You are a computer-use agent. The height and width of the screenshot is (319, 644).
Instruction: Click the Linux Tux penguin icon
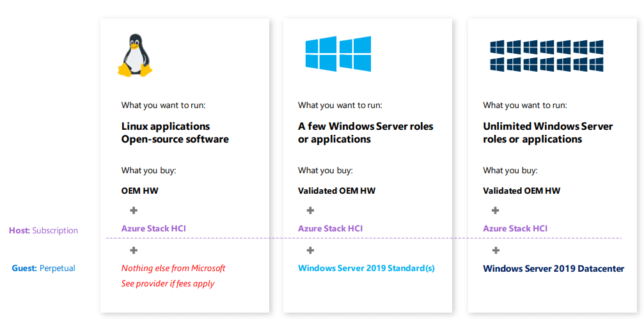tap(135, 56)
